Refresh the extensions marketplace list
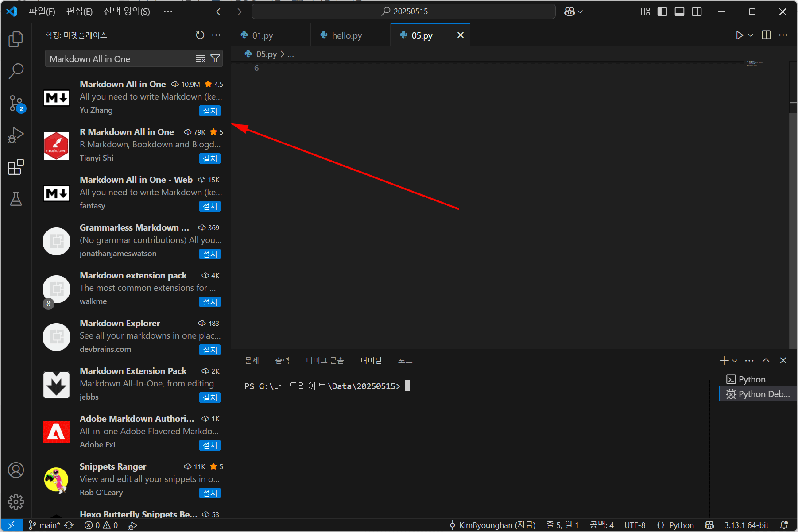The image size is (798, 532). pos(200,35)
